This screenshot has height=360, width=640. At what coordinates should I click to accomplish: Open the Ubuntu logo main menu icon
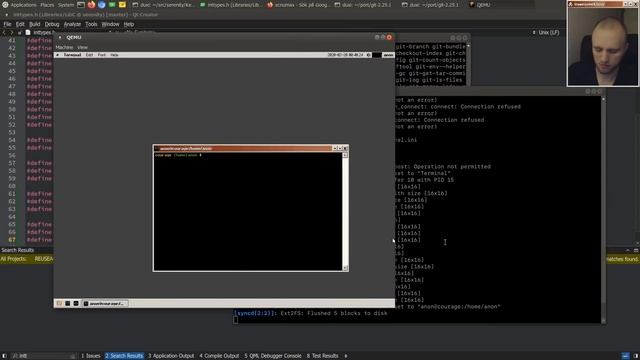tap(5, 5)
